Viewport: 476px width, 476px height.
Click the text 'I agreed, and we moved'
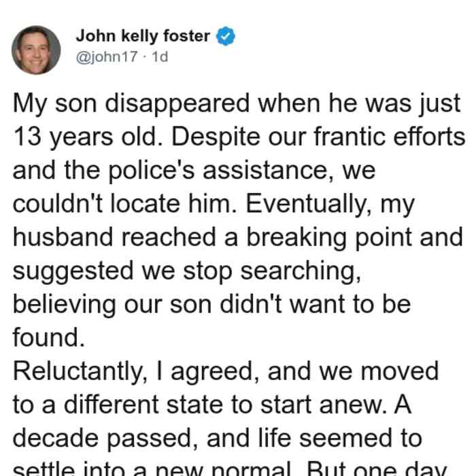click(x=298, y=371)
